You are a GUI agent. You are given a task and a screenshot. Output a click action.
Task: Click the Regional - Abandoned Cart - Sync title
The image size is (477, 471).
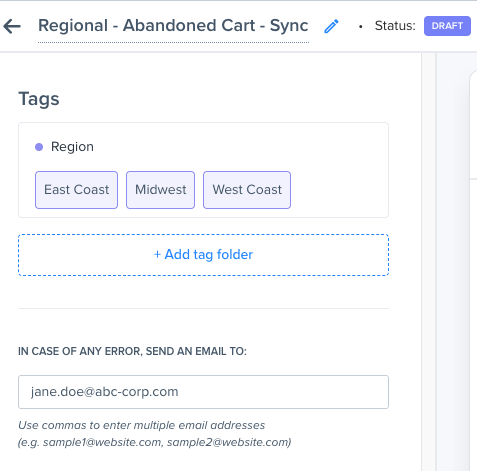pyautogui.click(x=173, y=26)
